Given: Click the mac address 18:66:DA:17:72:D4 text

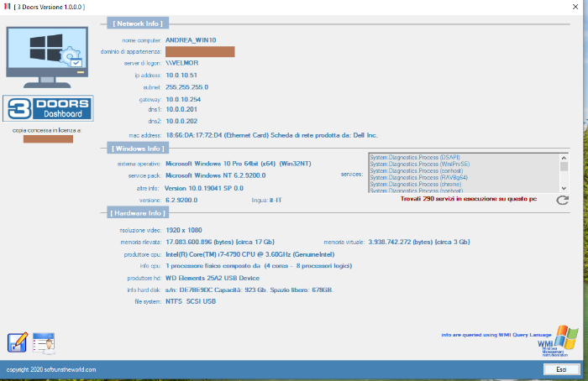Looking at the screenshot, I should [x=271, y=135].
